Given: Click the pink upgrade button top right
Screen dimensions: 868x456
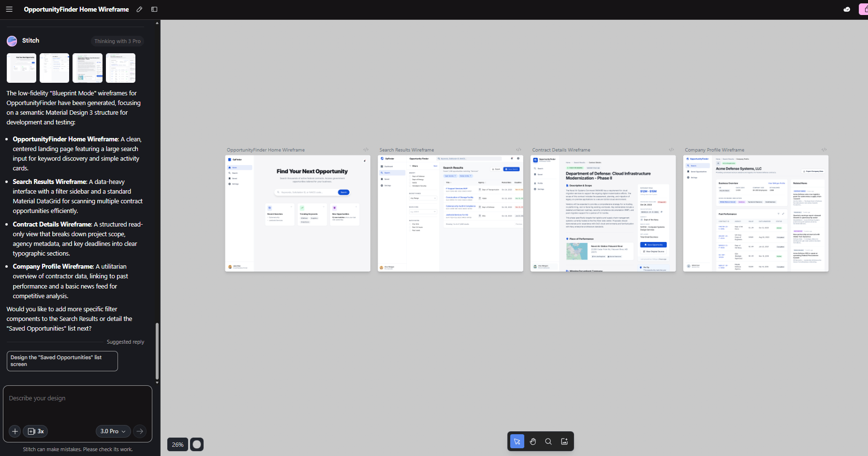Looking at the screenshot, I should coord(864,9).
